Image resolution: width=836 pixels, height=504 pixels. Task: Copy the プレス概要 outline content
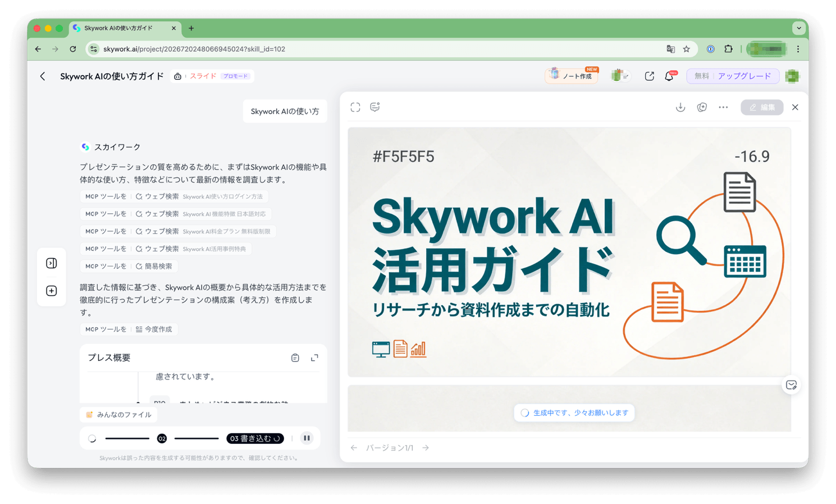pyautogui.click(x=295, y=358)
